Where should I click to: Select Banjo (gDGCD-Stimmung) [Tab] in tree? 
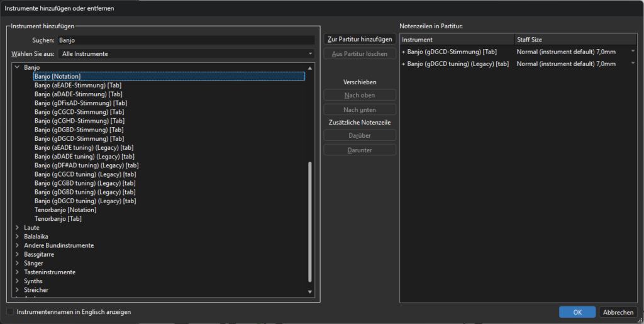(x=79, y=138)
